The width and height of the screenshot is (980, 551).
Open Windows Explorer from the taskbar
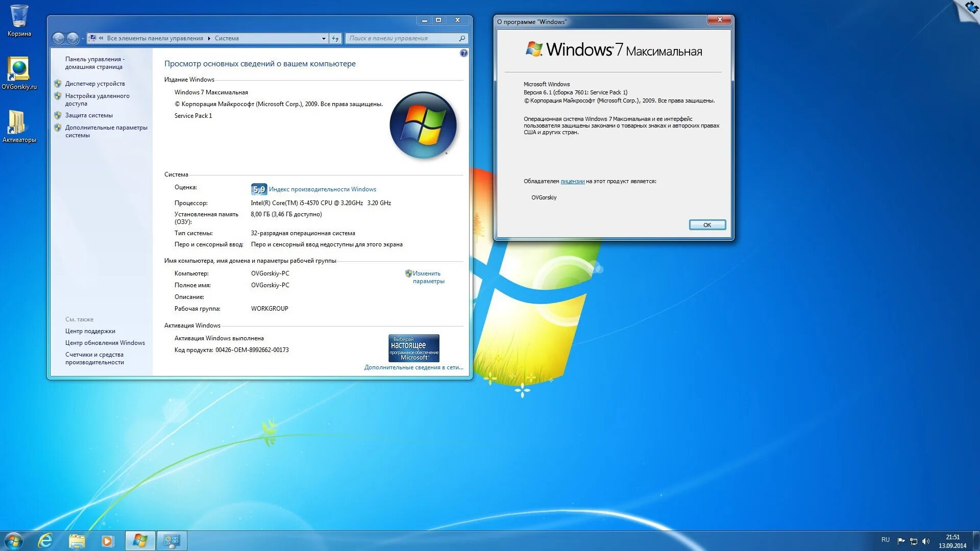[x=77, y=540]
